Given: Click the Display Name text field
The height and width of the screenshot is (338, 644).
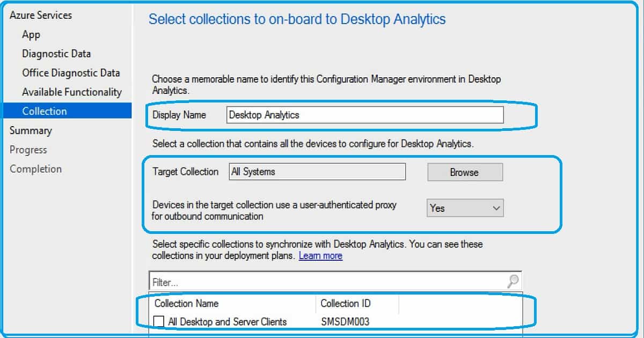Looking at the screenshot, I should click(365, 115).
